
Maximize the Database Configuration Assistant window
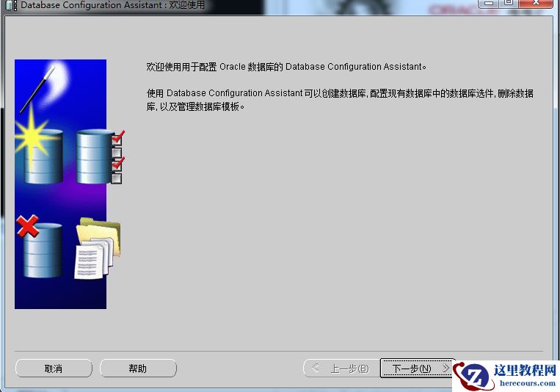point(508,3)
